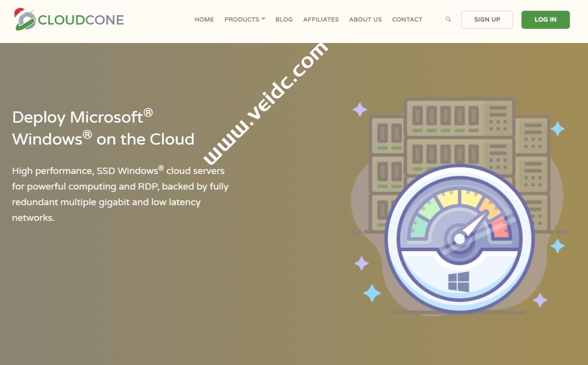
Task: Select HOME in the navigation bar
Action: coord(204,20)
